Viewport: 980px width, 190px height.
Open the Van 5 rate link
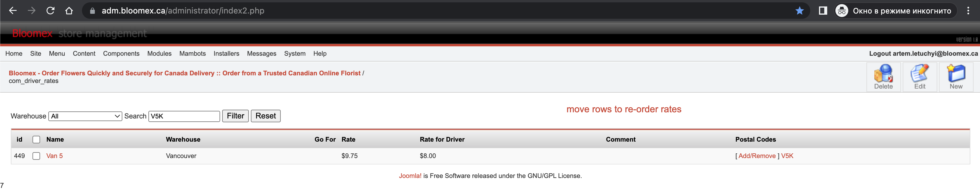(x=54, y=156)
